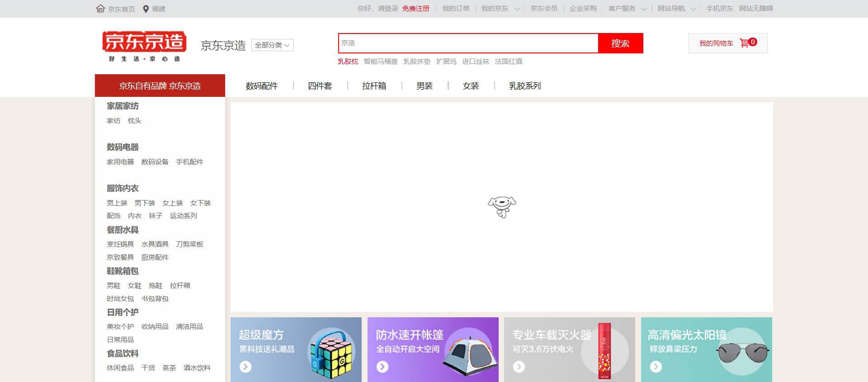Click the arrow icon on 防水速开帐篷 banner
The image size is (868, 382).
click(382, 367)
